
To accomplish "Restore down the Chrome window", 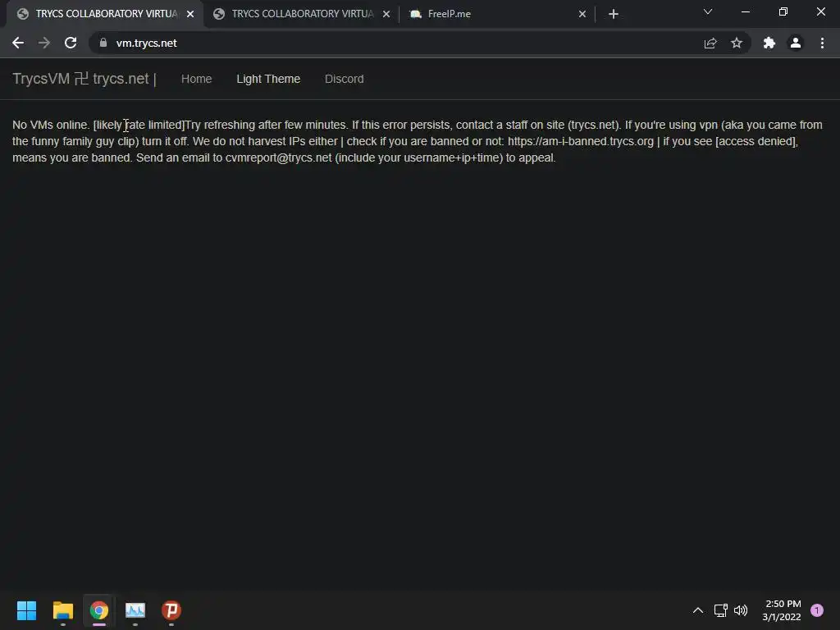I will point(783,11).
